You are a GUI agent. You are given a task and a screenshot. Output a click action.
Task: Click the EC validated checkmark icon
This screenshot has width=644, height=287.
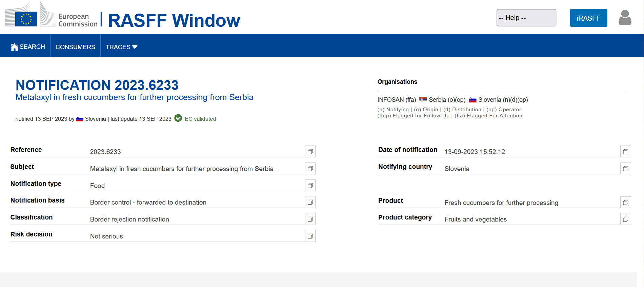(x=178, y=118)
